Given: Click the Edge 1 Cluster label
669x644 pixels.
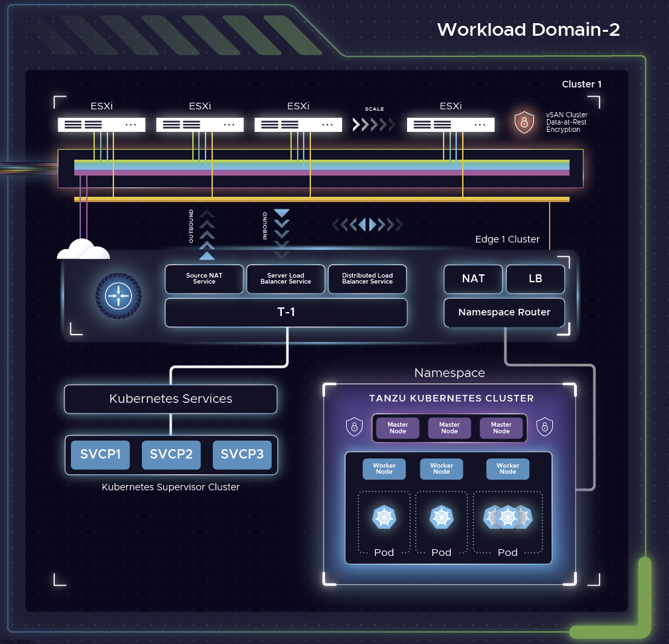Looking at the screenshot, I should (x=507, y=239).
